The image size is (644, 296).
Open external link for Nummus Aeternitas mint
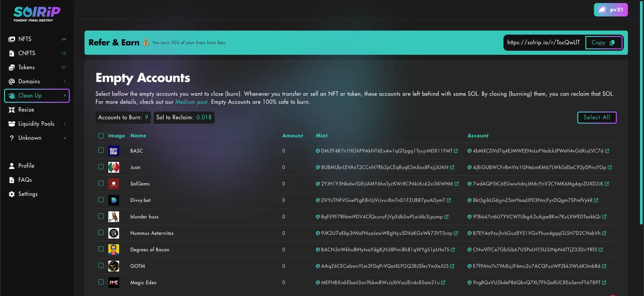tap(456, 233)
